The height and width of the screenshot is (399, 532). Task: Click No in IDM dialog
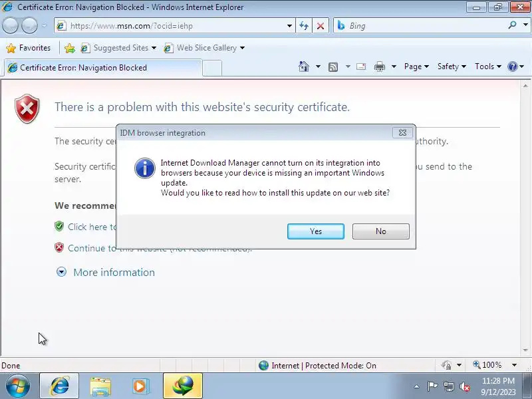pyautogui.click(x=380, y=231)
